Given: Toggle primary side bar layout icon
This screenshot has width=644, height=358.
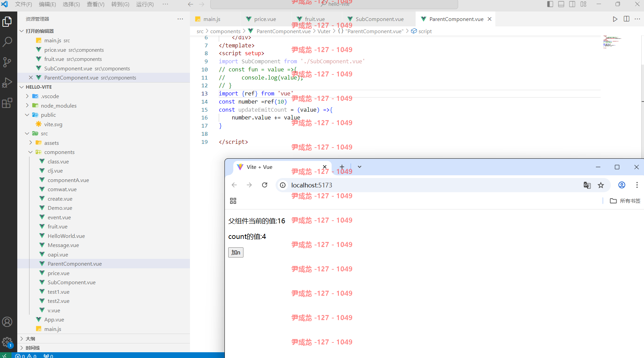Looking at the screenshot, I should tap(550, 4).
